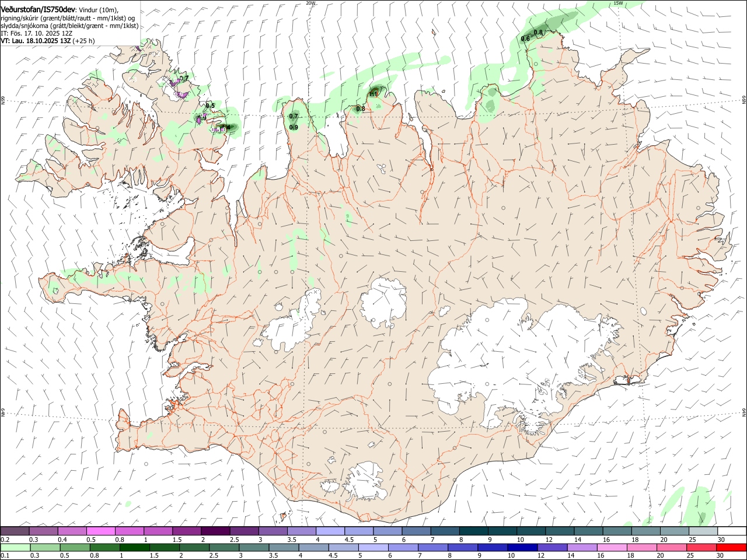747x560 pixels.
Task: Click the 14 label on rain scale
Action: click(570, 556)
